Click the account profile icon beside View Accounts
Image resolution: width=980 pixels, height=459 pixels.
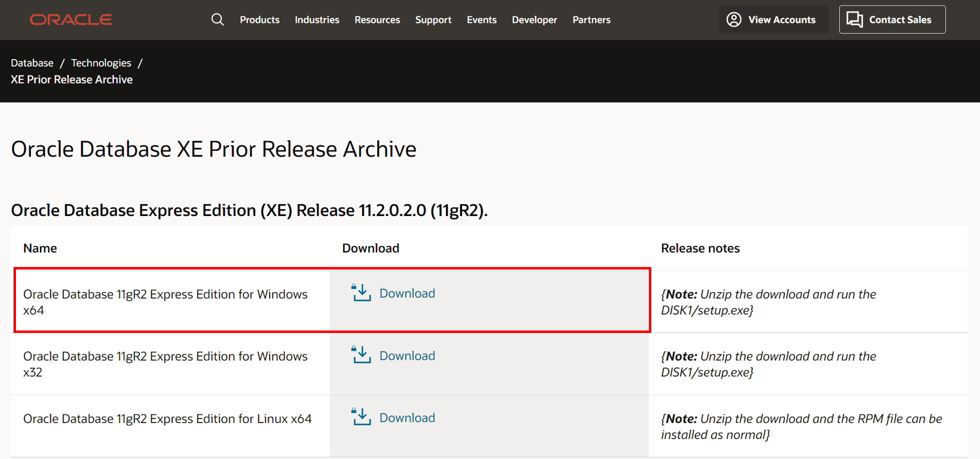click(733, 19)
